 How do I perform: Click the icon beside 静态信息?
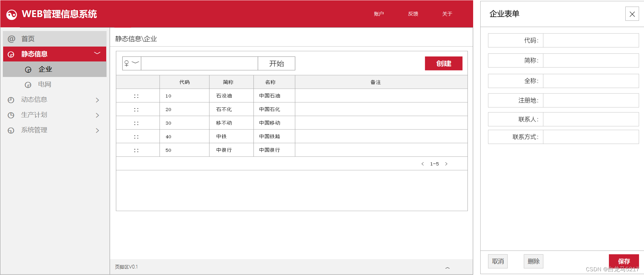coord(11,55)
